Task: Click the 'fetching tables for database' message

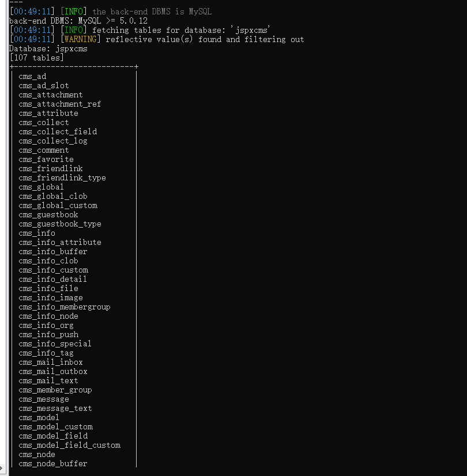Action: pyautogui.click(x=181, y=30)
